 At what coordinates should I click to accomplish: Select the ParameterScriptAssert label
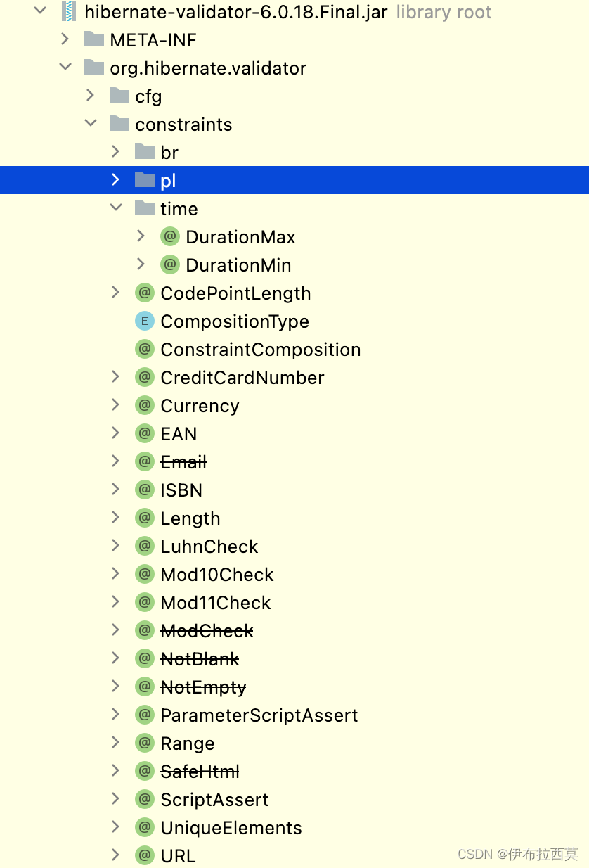(259, 715)
